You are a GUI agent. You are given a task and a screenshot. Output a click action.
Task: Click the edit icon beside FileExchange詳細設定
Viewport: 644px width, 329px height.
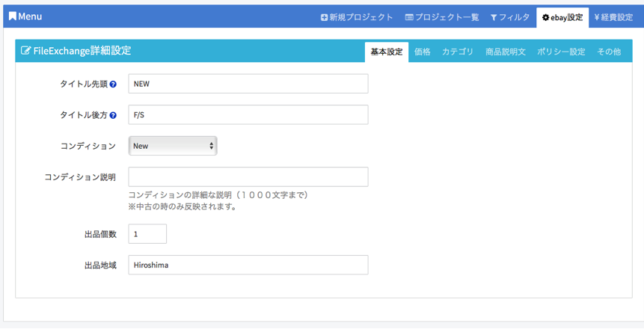click(x=26, y=52)
